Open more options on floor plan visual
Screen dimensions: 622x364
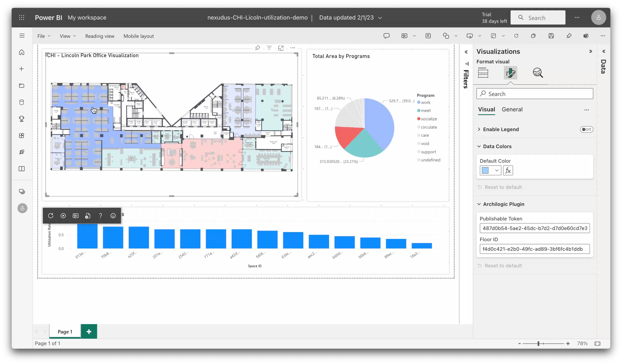coord(292,48)
